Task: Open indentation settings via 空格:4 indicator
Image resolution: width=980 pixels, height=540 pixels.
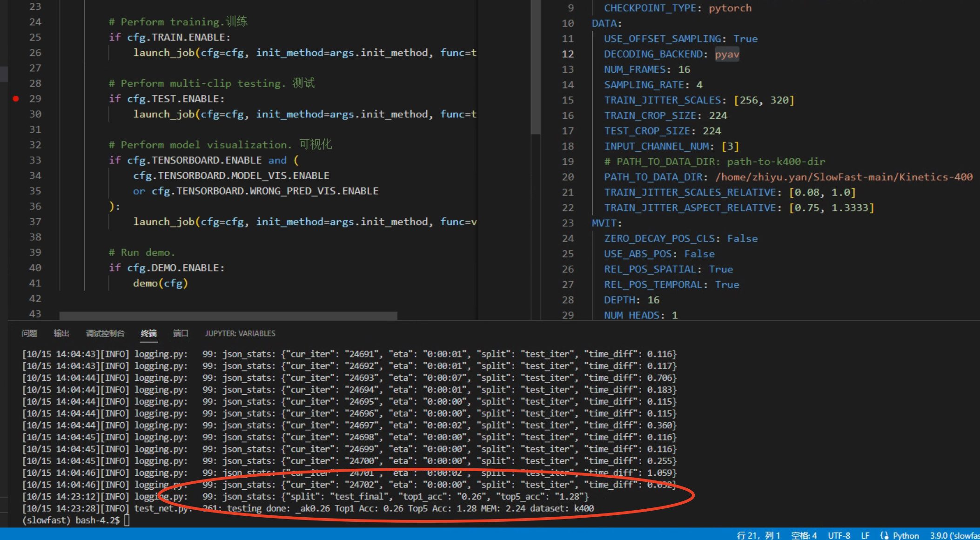Action: [x=805, y=536]
